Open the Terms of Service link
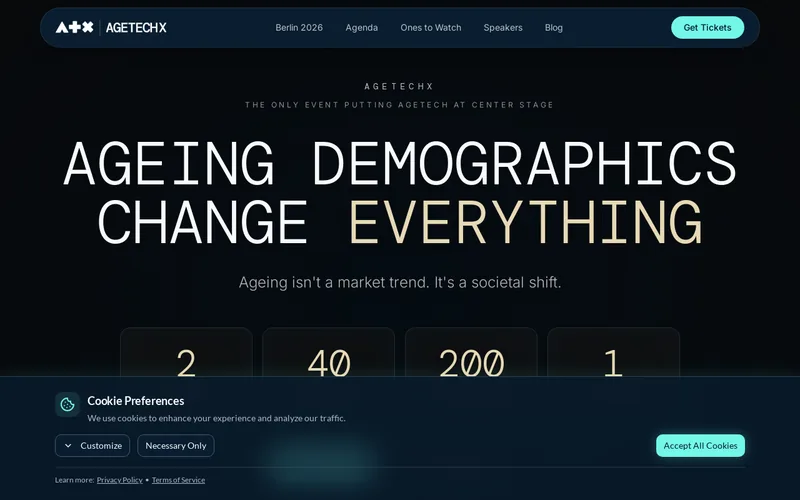 [178, 480]
